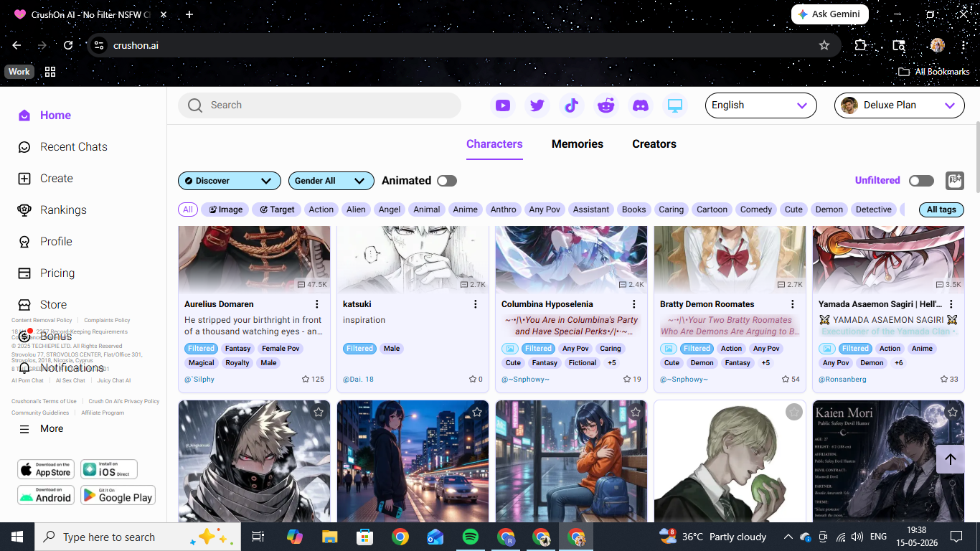Click the Windows Start button
Viewport: 980px width, 551px height.
coord(17,537)
